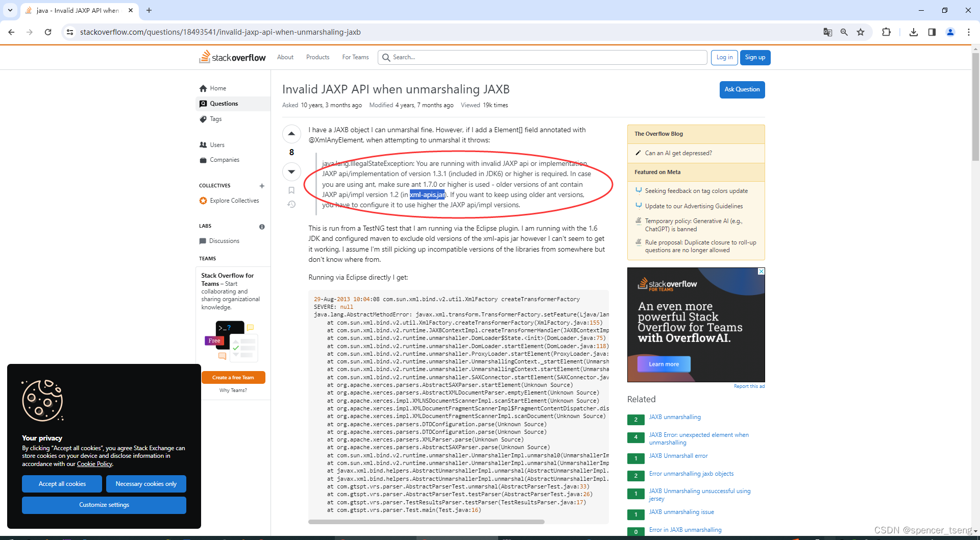Select the For Teams menu item
Screen dimensions: 980x540
355,57
